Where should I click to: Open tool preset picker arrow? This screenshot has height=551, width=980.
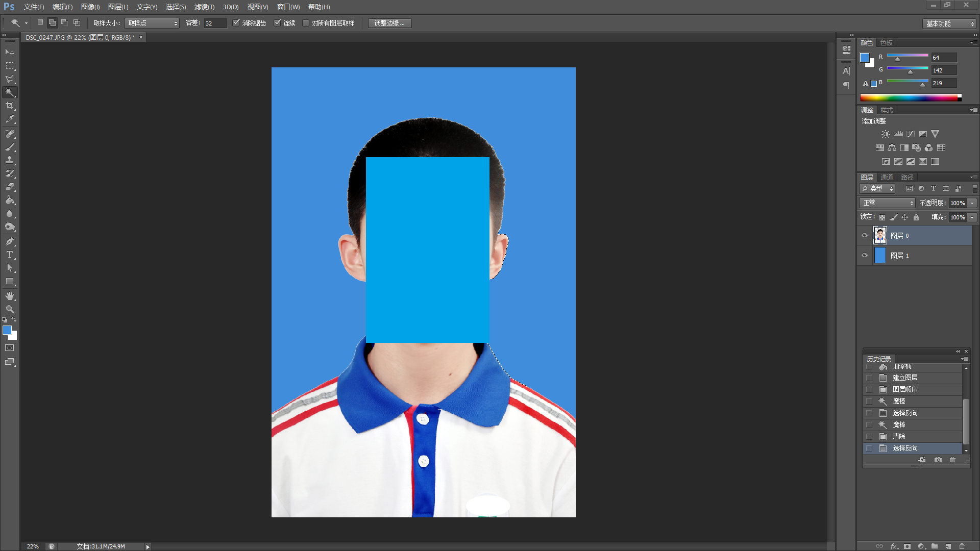(26, 23)
